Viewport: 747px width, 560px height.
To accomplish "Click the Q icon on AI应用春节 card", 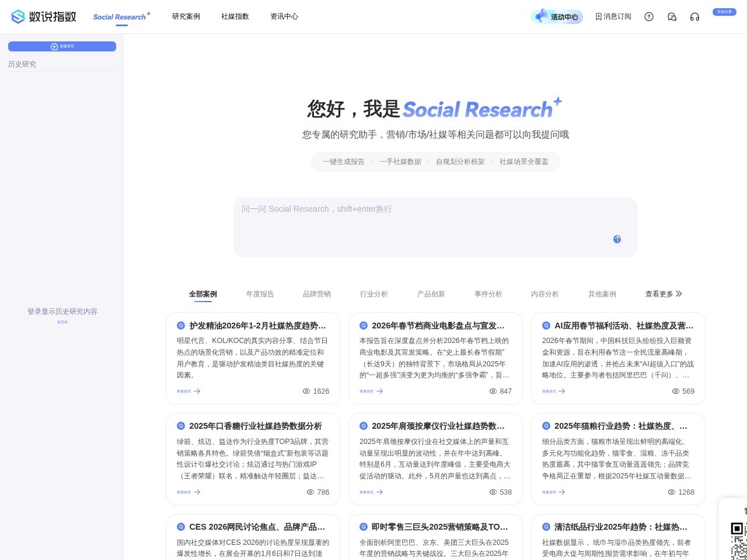I will [x=546, y=325].
